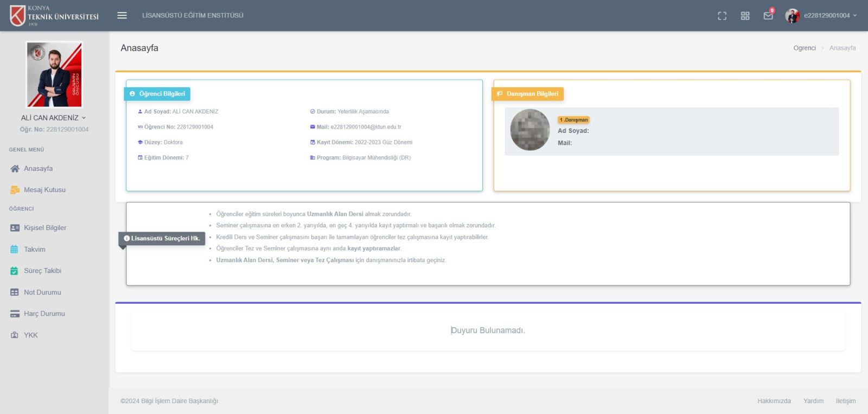868x414 pixels.
Task: Open the apps grid icon in header
Action: (745, 16)
